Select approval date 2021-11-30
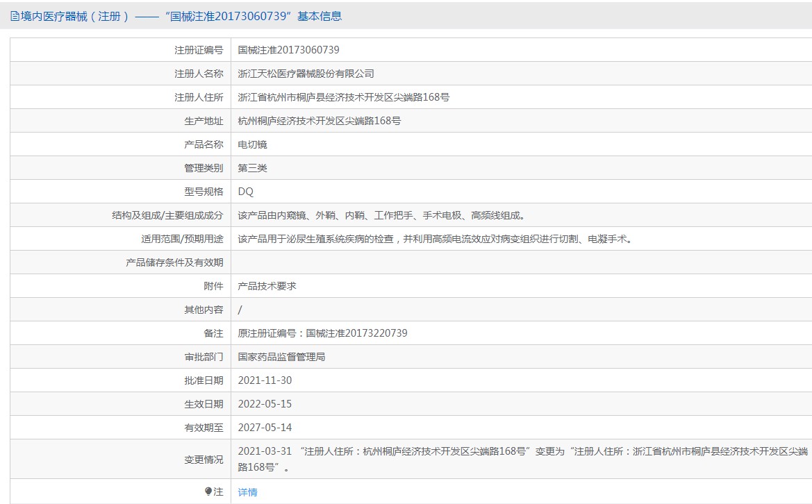 pyautogui.click(x=265, y=381)
